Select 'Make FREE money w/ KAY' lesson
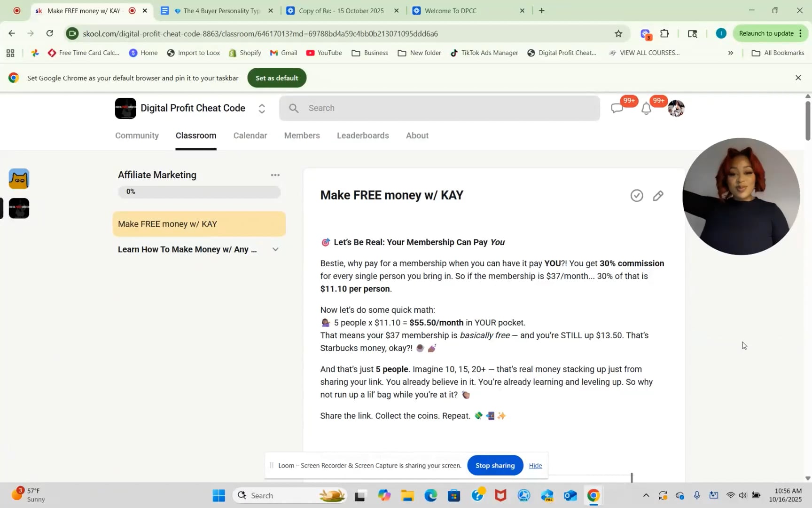 pyautogui.click(x=199, y=224)
